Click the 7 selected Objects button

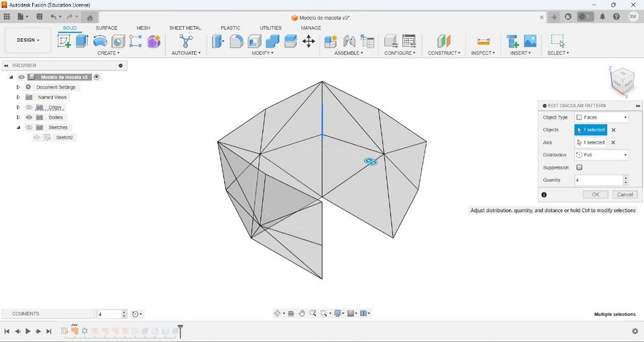click(x=590, y=129)
